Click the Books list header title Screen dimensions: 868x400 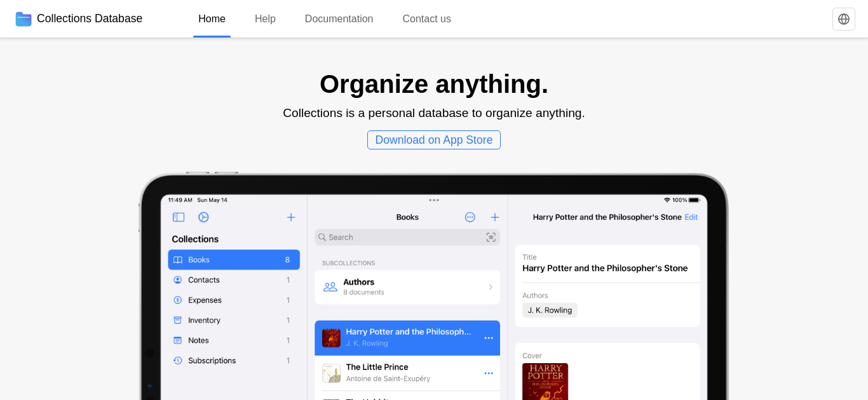[407, 217]
